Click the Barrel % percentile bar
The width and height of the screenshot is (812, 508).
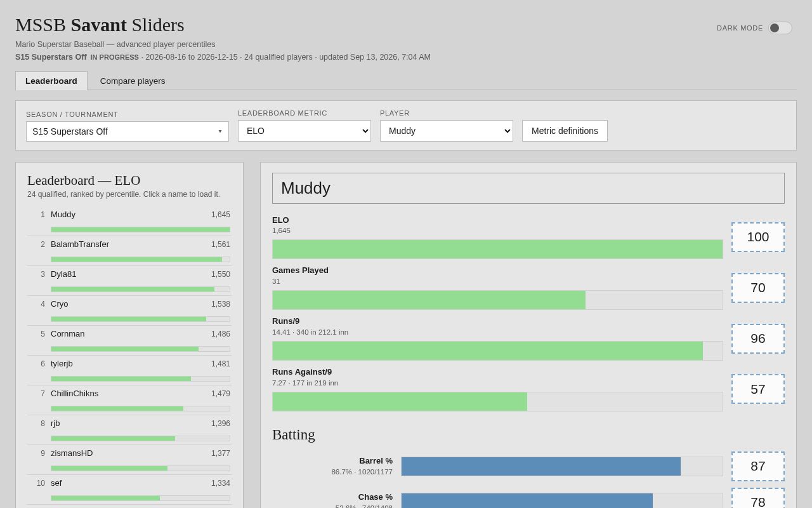pos(562,467)
